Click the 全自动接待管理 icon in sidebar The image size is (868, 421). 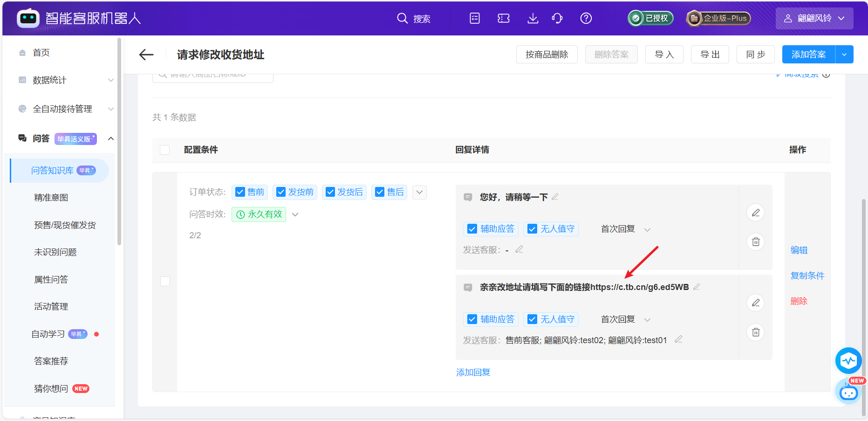22,109
